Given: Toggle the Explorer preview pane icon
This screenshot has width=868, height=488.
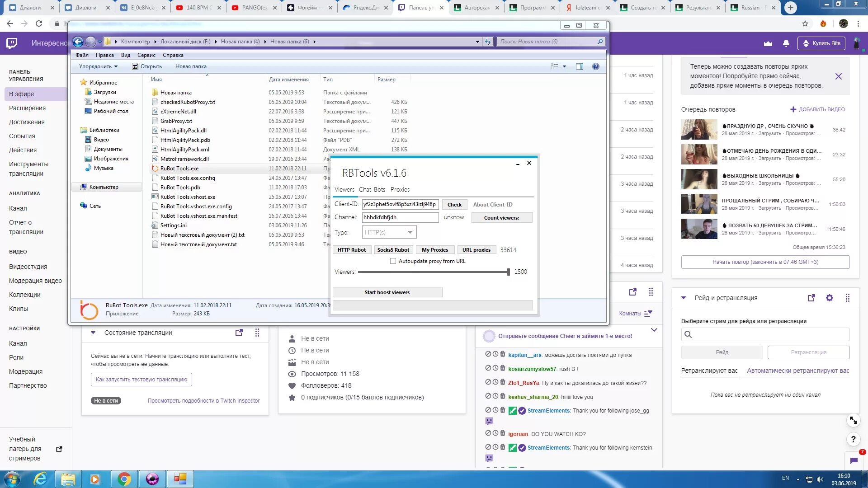Looking at the screenshot, I should pos(580,66).
